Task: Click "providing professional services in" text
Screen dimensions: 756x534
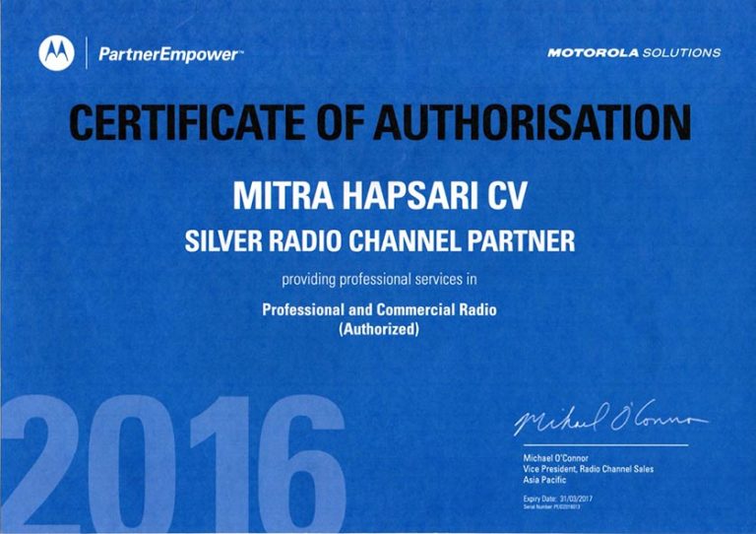Action: coord(379,280)
